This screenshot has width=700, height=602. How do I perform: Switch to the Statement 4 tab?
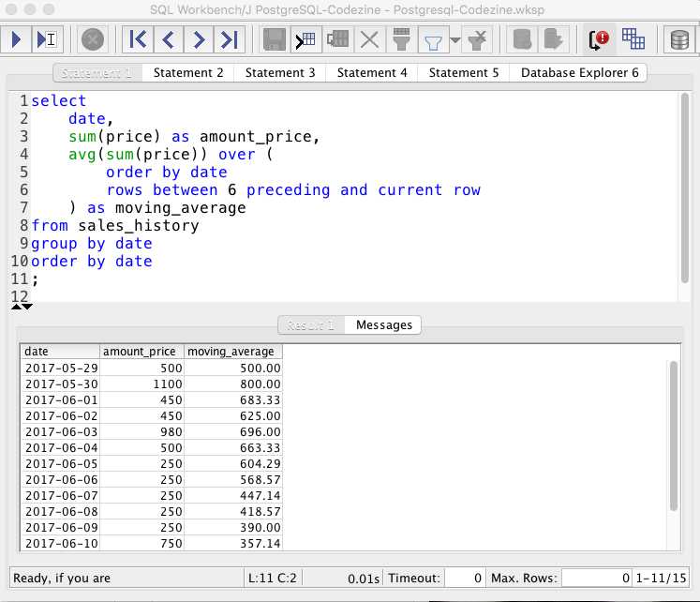(x=372, y=72)
